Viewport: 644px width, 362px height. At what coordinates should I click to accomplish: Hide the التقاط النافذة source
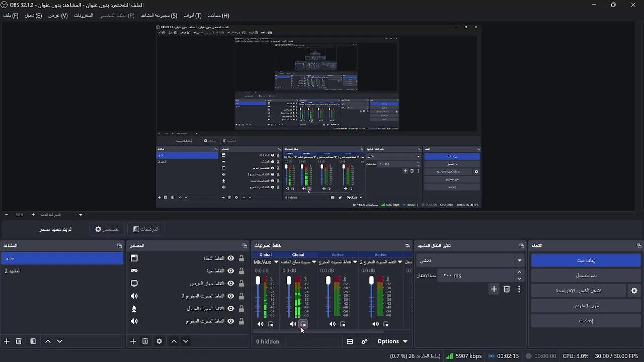[x=230, y=258]
